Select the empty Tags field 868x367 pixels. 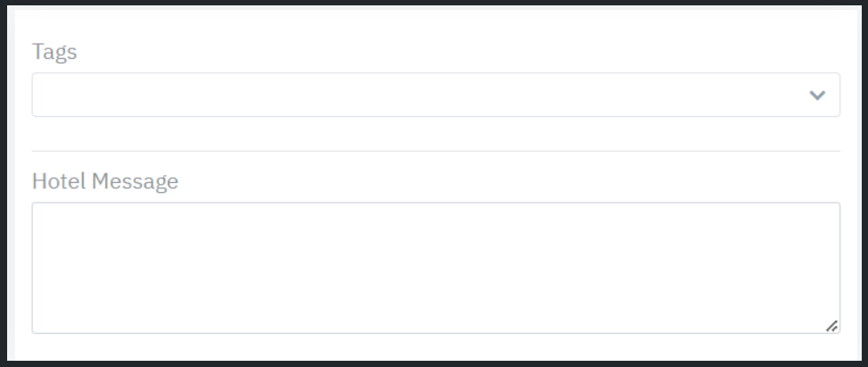[435, 95]
